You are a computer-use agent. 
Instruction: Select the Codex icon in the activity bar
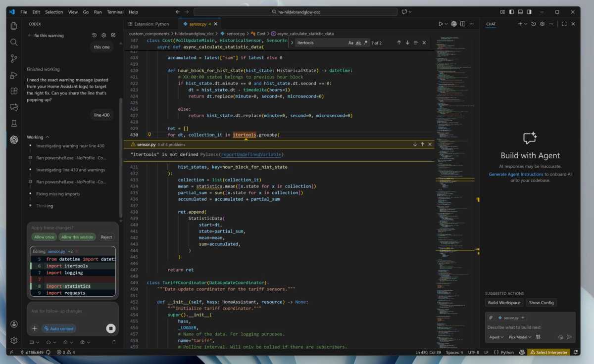point(13,140)
